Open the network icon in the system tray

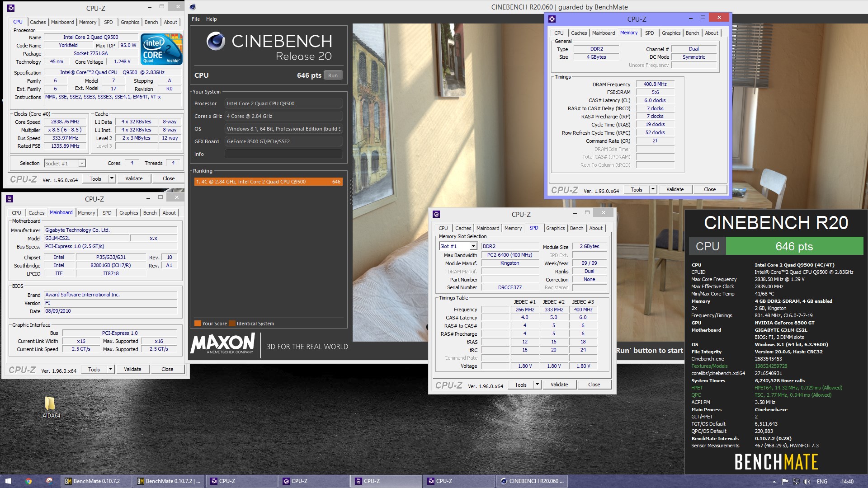click(796, 481)
